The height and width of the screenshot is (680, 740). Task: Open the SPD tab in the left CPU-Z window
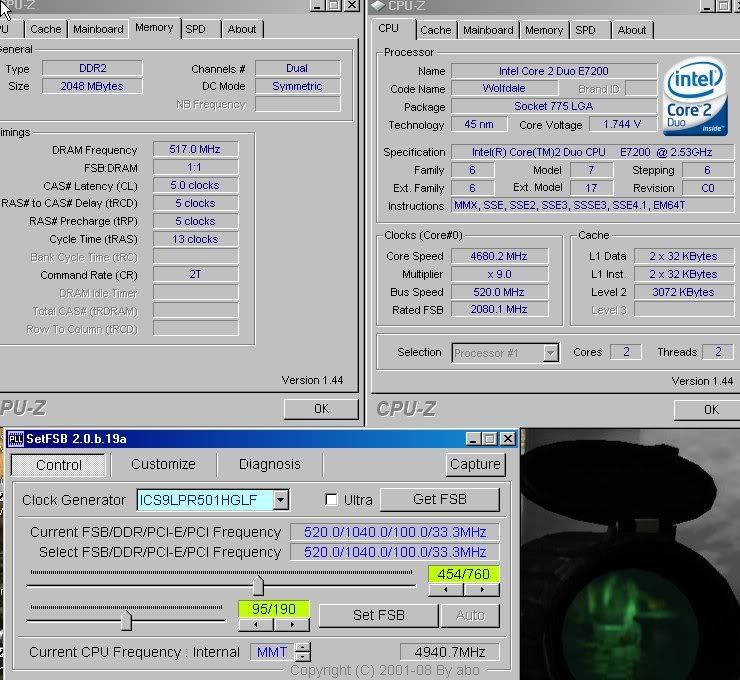tap(195, 29)
